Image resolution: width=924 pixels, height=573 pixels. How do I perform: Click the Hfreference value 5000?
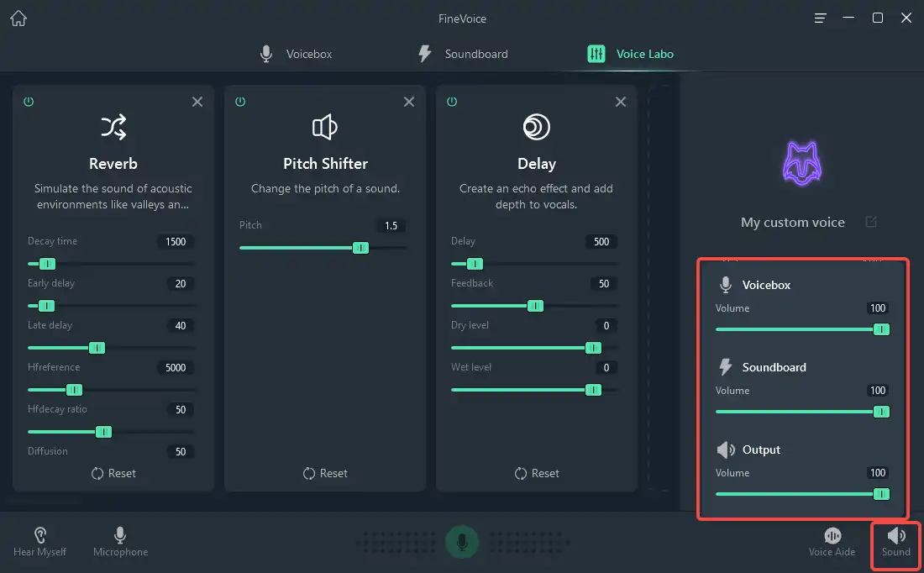tap(176, 367)
